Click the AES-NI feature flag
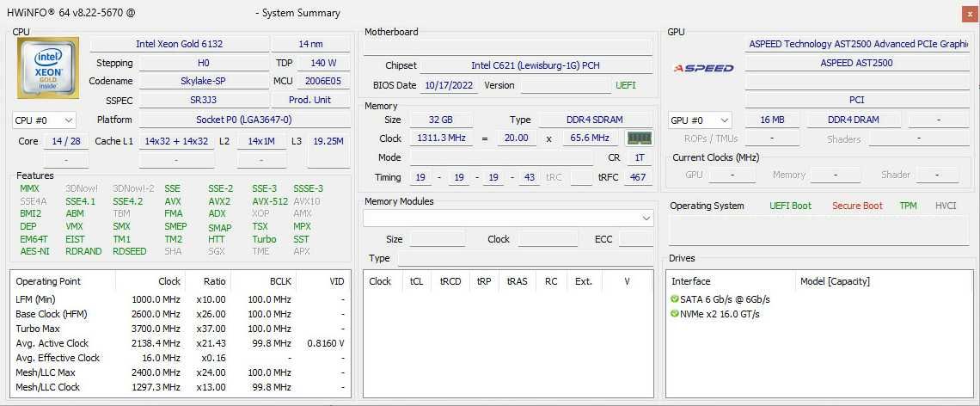This screenshot has height=406, width=980. pos(34,251)
